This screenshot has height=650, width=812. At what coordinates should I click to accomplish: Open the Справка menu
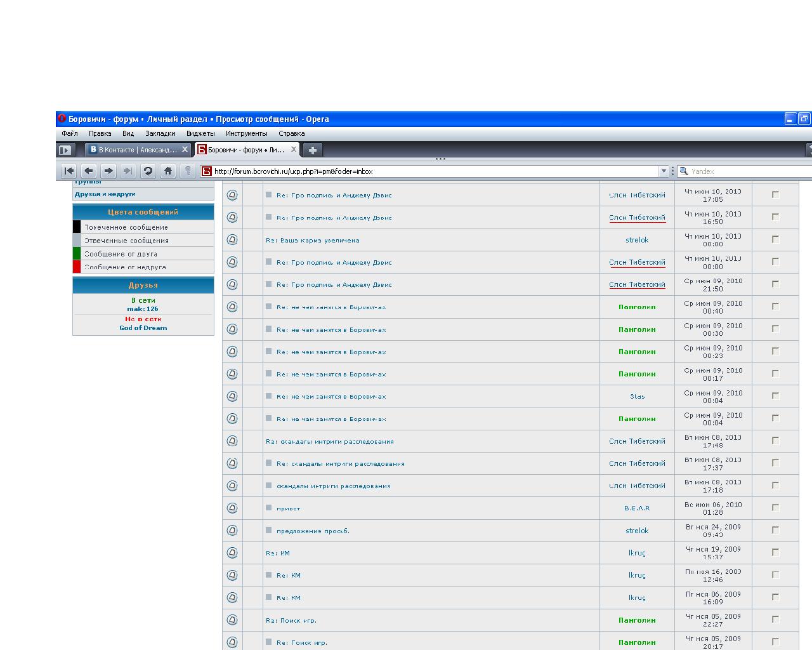[292, 133]
